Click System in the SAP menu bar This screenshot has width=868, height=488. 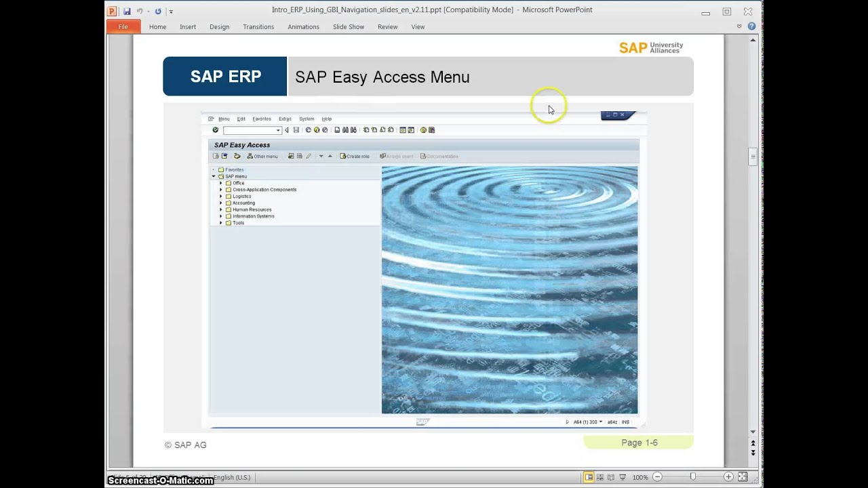tap(307, 119)
